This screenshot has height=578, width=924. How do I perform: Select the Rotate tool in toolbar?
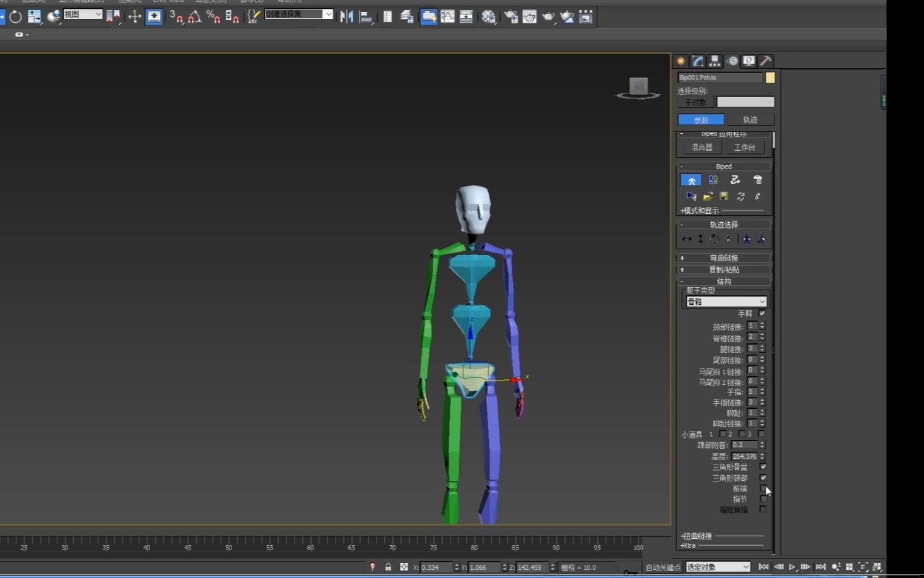15,17
